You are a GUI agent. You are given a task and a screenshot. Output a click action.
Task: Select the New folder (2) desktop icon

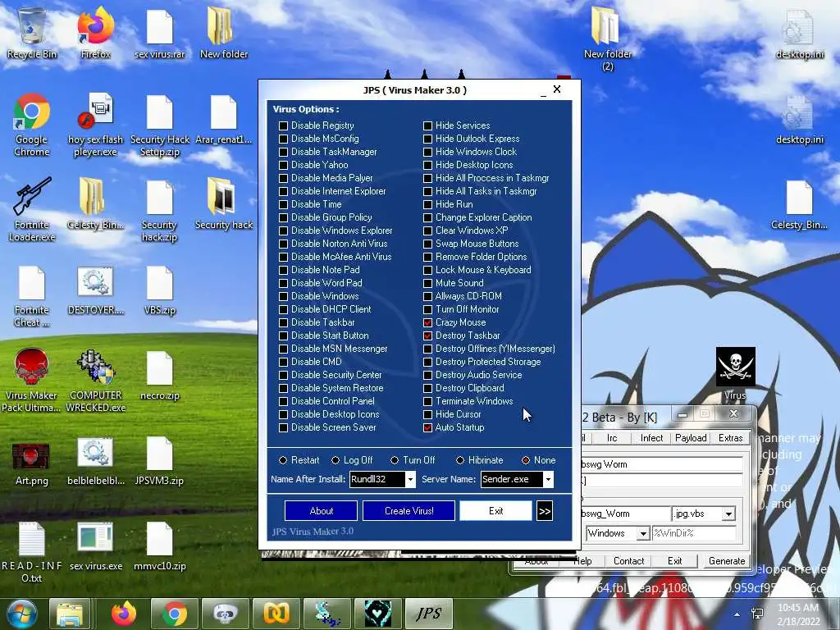(x=608, y=39)
